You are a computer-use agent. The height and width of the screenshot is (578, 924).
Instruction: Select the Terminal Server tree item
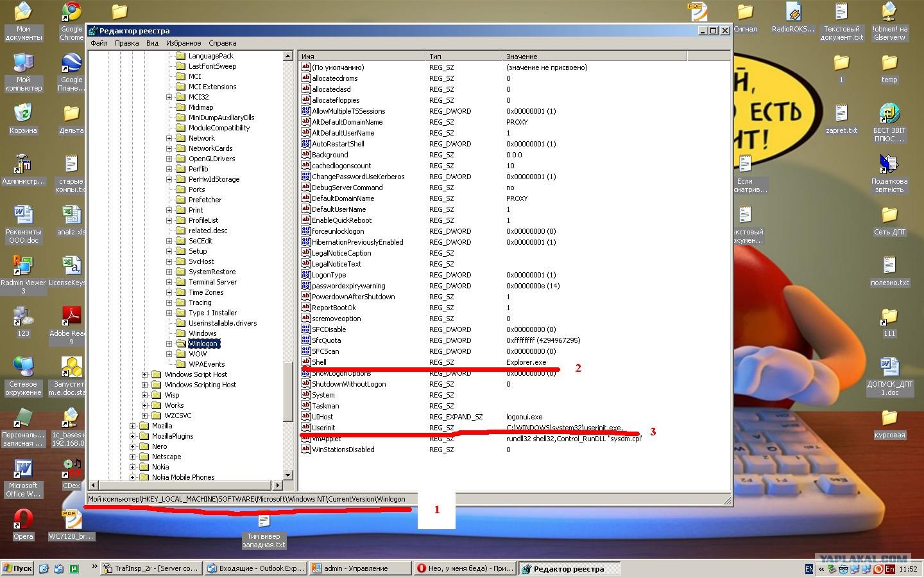tap(212, 282)
